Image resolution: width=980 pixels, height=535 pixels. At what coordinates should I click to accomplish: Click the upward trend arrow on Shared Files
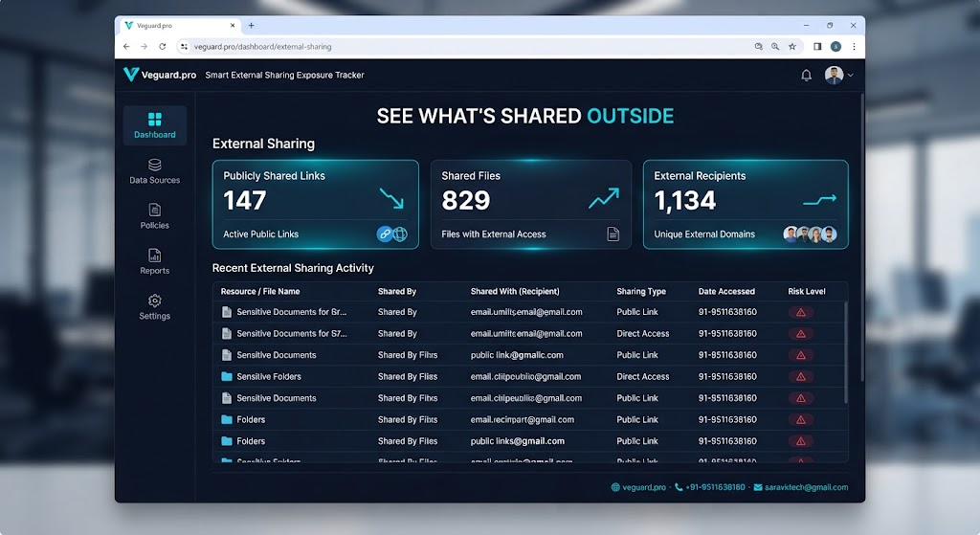point(604,198)
